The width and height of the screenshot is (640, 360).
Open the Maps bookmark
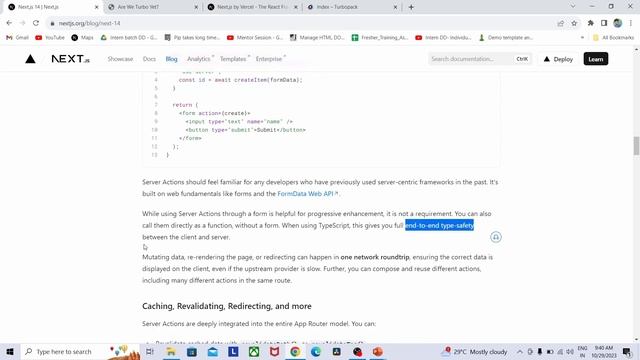(x=82, y=38)
